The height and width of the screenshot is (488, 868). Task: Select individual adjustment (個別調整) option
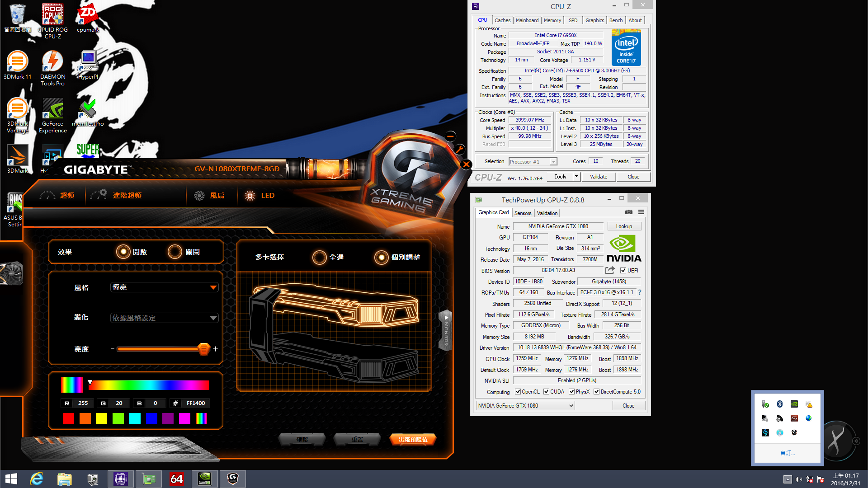[x=382, y=258]
